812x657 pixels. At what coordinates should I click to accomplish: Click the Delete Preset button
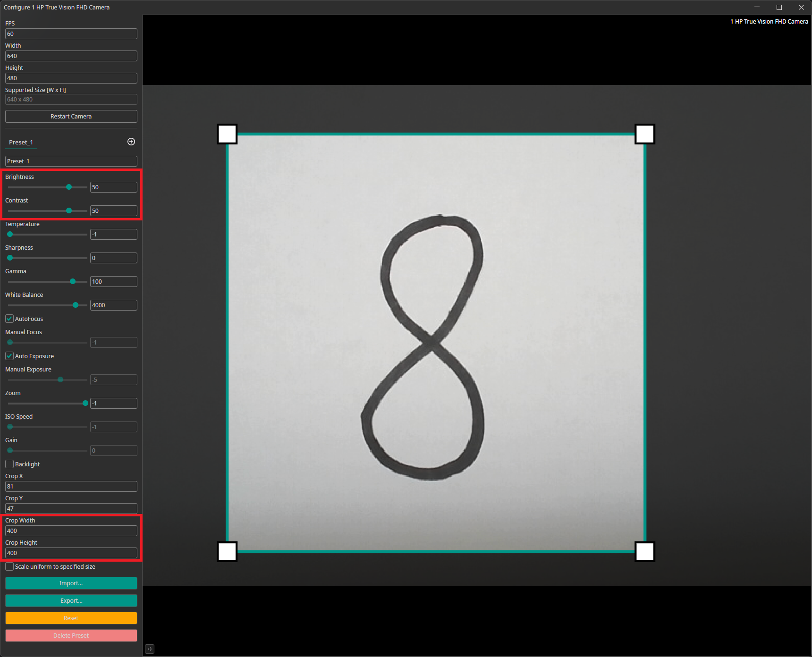click(71, 635)
